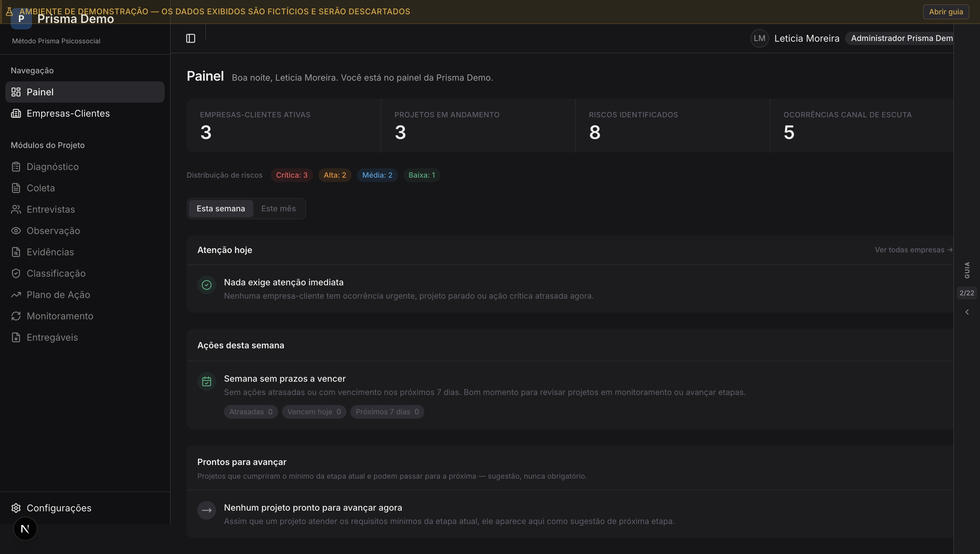Switch filter to Este mês

pos(278,208)
